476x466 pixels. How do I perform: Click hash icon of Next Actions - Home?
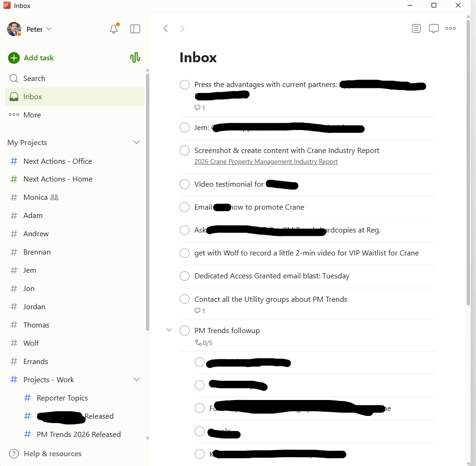14,179
